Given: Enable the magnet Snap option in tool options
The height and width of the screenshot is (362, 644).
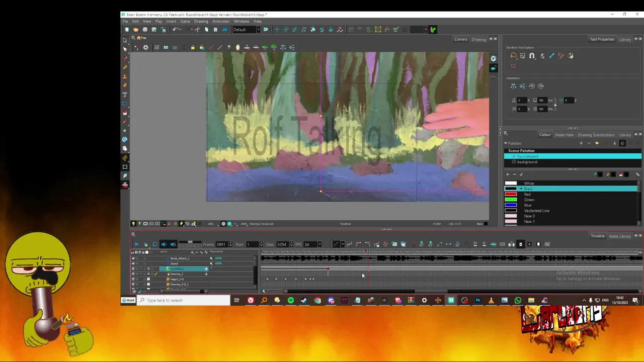Looking at the screenshot, I should coord(532,56).
